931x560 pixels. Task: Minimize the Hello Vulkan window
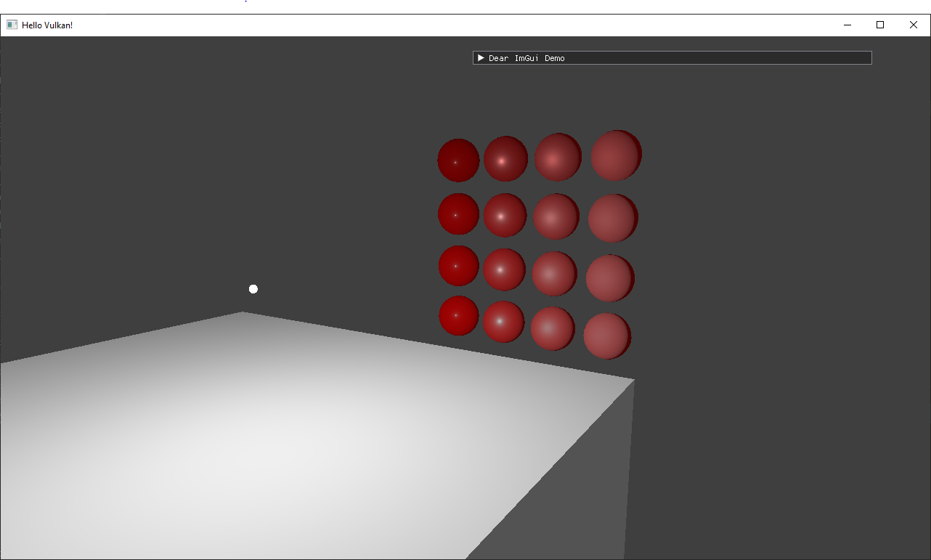tap(847, 25)
